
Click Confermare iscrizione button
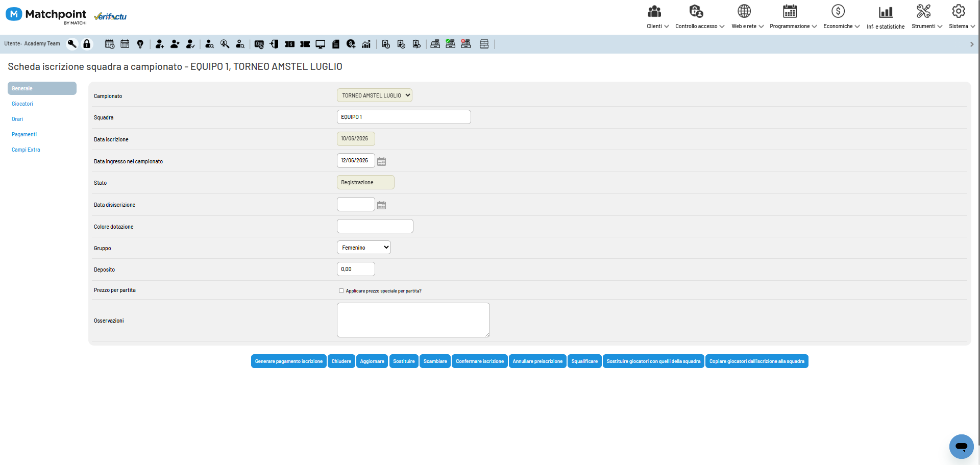click(x=480, y=361)
